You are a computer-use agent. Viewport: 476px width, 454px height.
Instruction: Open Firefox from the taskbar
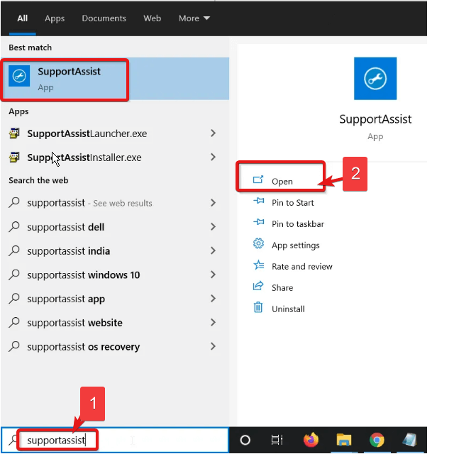311,440
